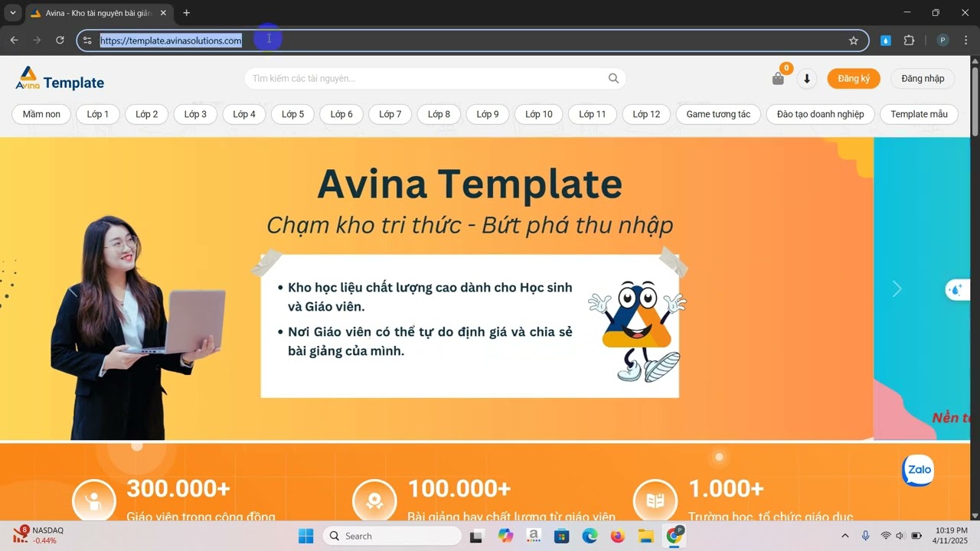
Task: Click the Đăng nhập button
Action: 923,78
